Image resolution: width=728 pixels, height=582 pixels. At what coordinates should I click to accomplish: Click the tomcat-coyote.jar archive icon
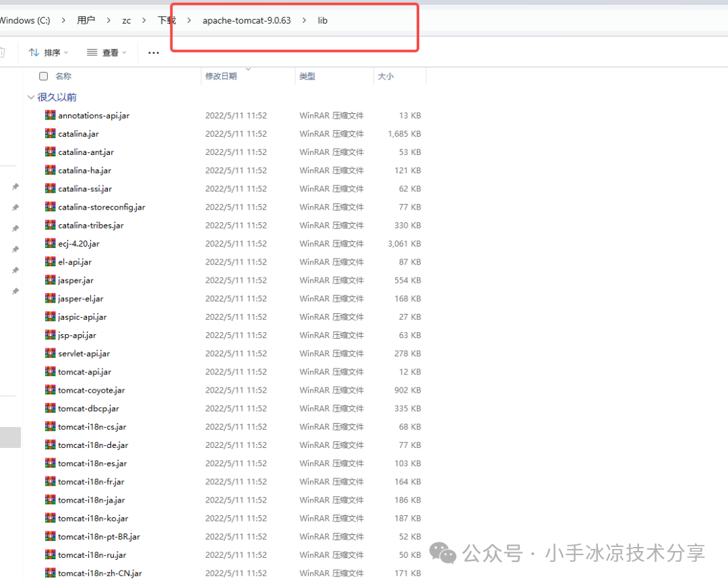[x=50, y=390]
